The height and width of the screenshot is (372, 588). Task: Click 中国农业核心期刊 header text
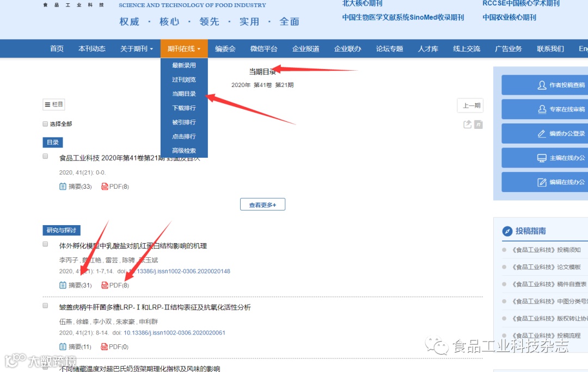click(x=509, y=17)
